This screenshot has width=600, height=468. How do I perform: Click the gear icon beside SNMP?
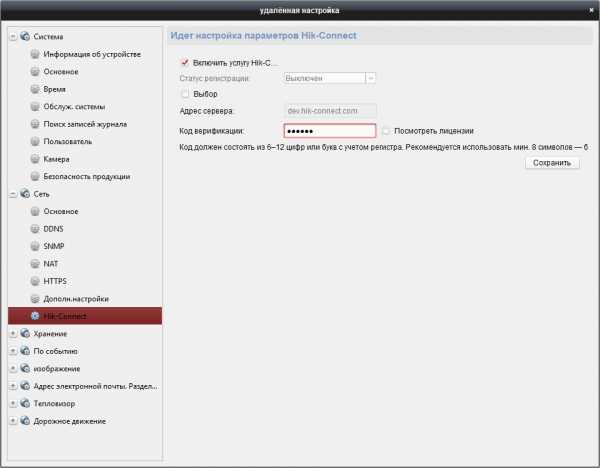tap(35, 246)
